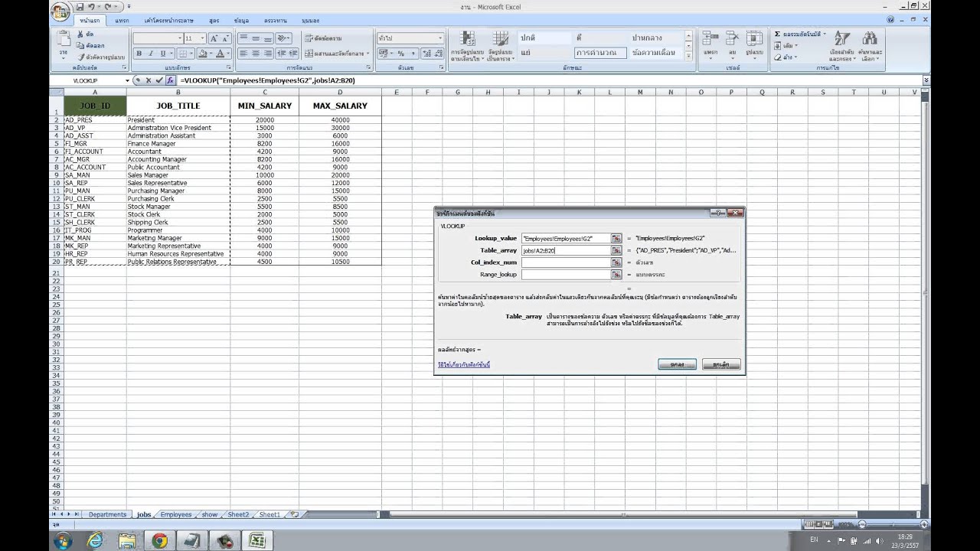Click OK button in Function Arguments dialog
980x551 pixels.
(x=677, y=364)
